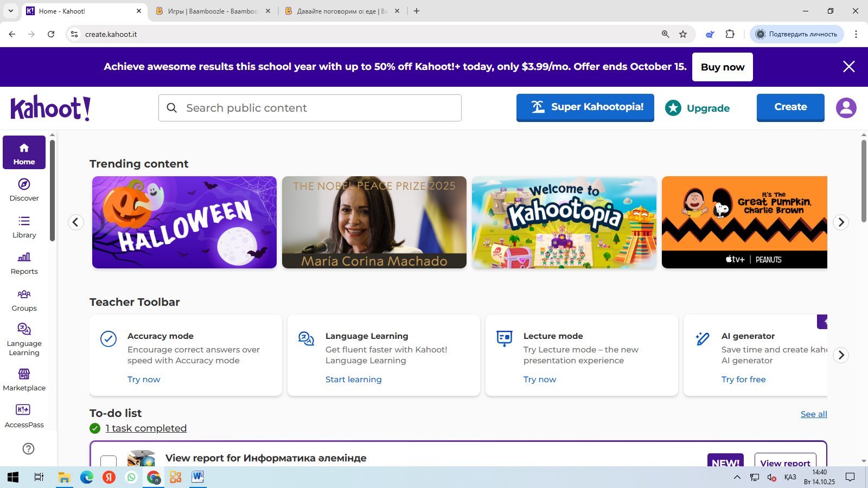Switch to the Игры | Baamboozle tab
This screenshot has width=868, height=488.
point(213,11)
